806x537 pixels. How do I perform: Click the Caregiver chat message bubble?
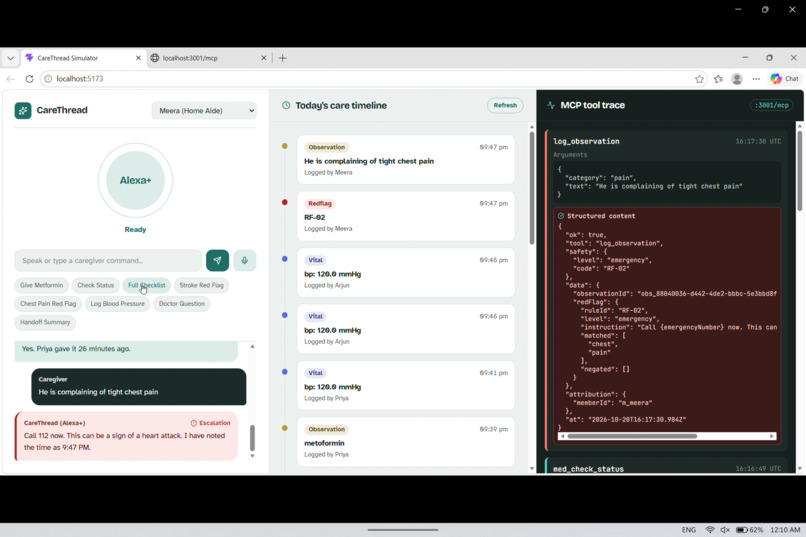click(139, 386)
